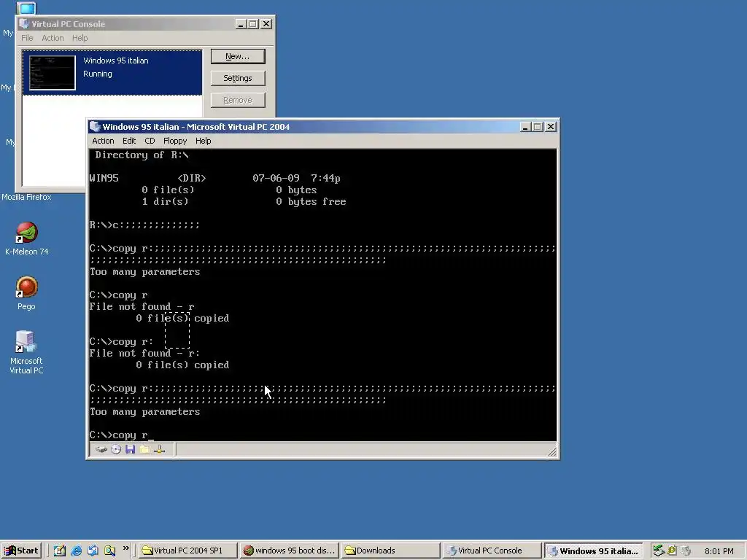Open the Help menu in Virtual PC Console

80,38
